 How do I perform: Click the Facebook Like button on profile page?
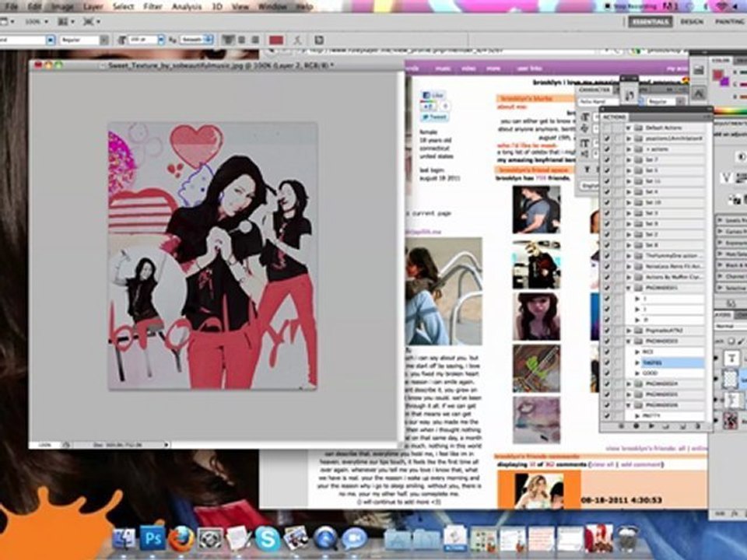[433, 95]
